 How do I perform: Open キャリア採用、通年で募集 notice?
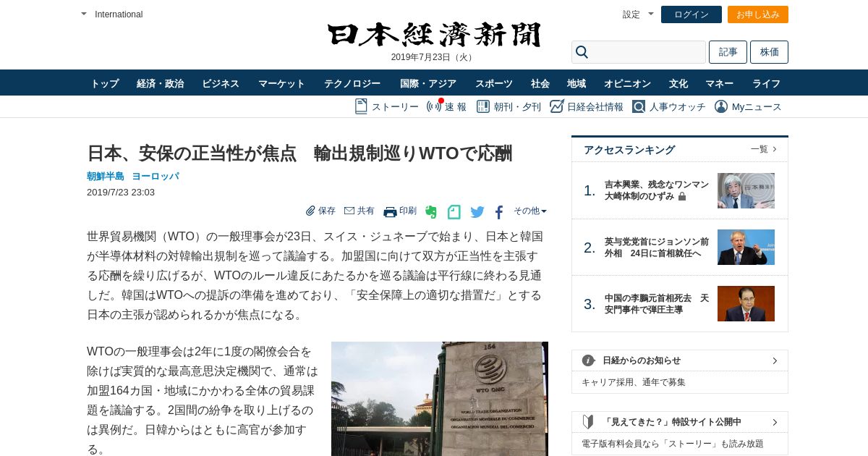point(634,382)
